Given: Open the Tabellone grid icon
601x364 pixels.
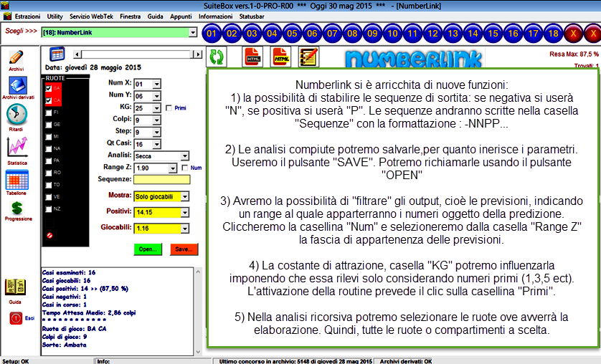Looking at the screenshot, I should coord(17,180).
